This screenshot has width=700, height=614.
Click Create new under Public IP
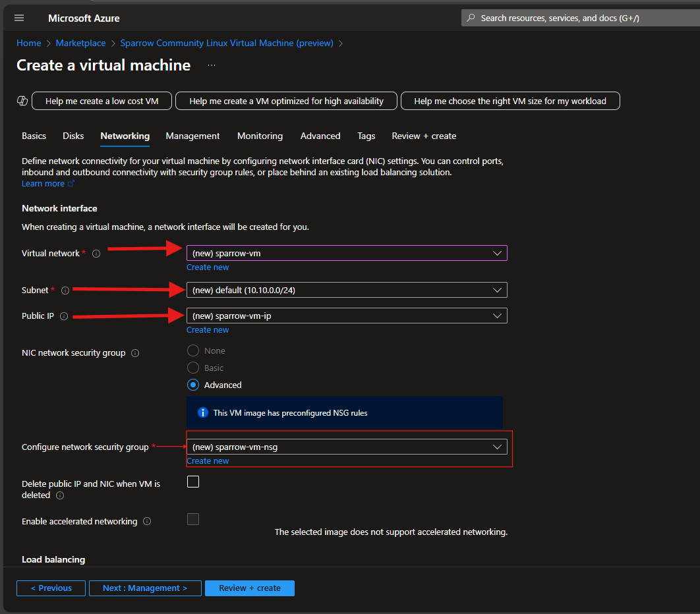tap(208, 330)
